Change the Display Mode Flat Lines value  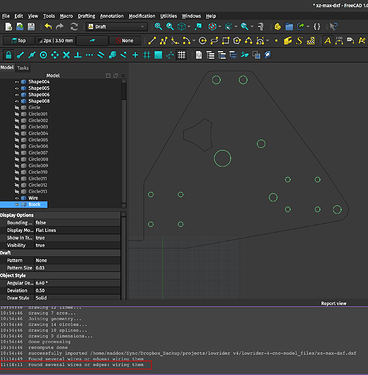(77, 230)
